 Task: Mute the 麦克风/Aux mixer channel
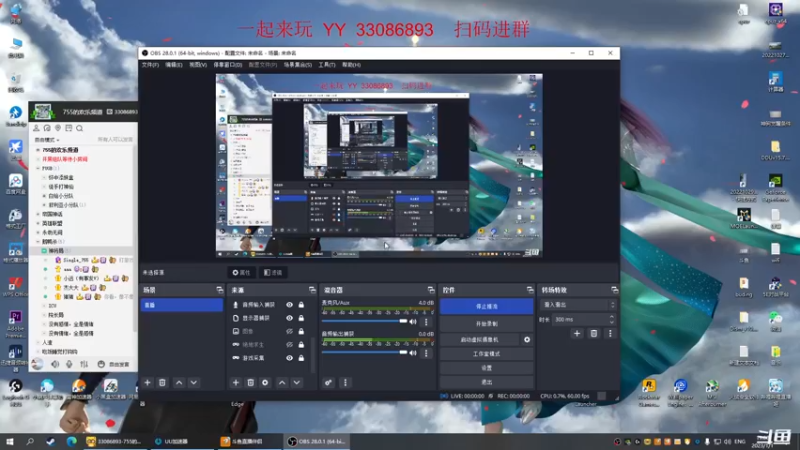[x=413, y=322]
